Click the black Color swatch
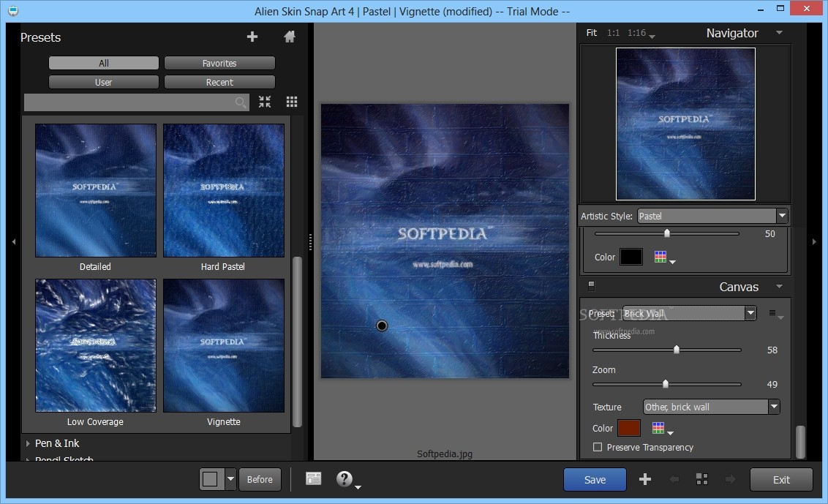This screenshot has width=828, height=504. pyautogui.click(x=631, y=257)
